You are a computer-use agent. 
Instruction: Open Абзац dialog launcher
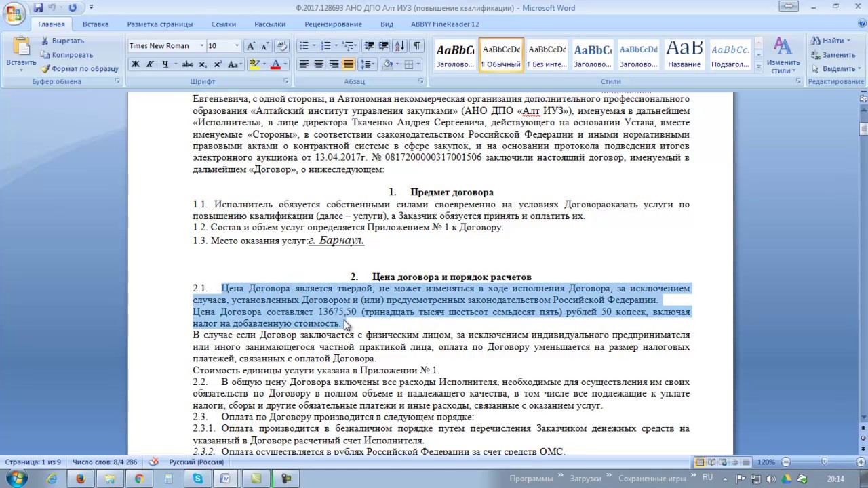click(x=422, y=81)
